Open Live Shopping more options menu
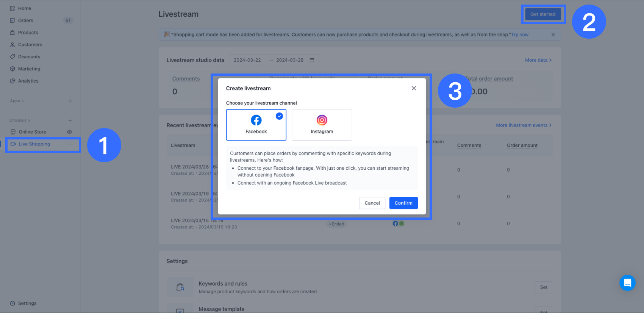 tap(70, 144)
